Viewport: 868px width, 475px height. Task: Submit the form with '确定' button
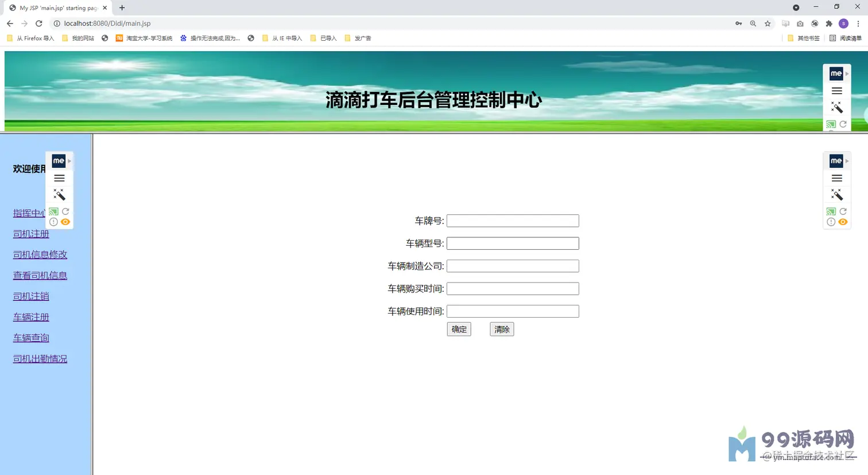click(x=459, y=329)
